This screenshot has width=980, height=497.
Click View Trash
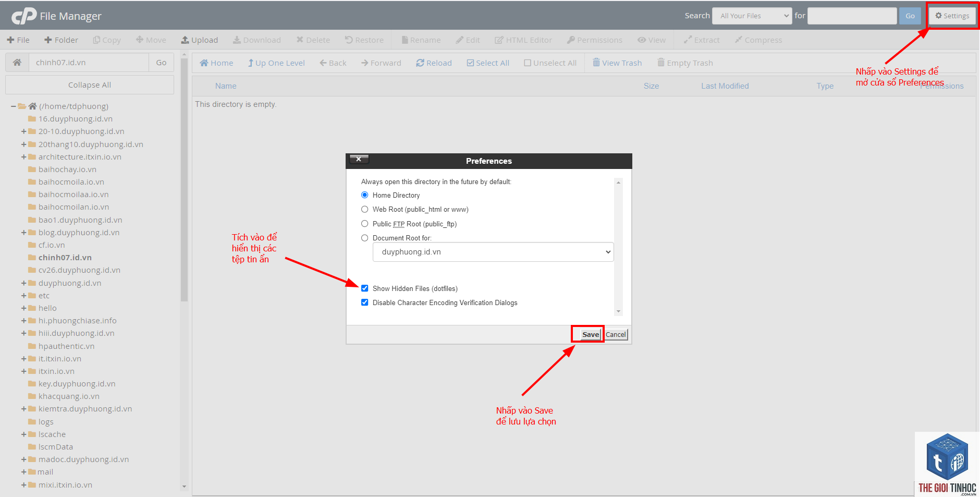click(x=617, y=63)
